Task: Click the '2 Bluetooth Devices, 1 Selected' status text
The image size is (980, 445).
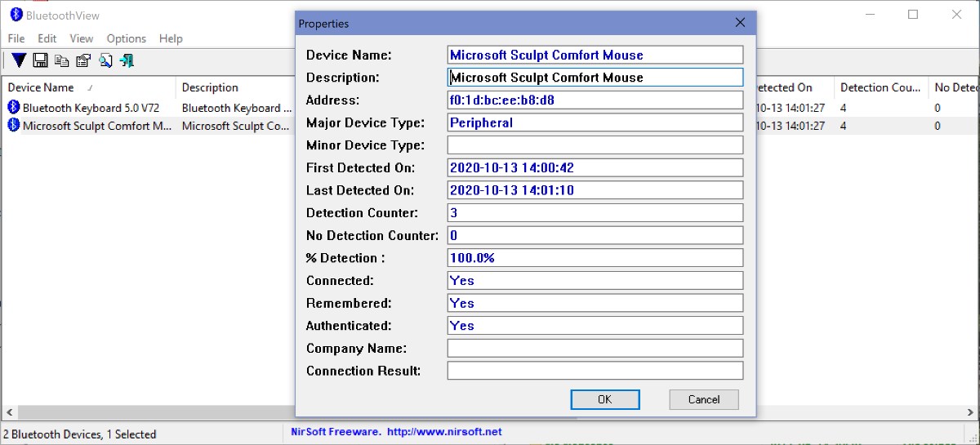Action: [x=80, y=434]
